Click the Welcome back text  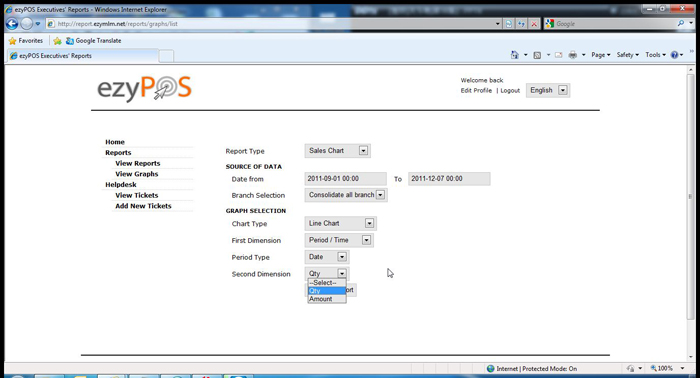point(482,80)
